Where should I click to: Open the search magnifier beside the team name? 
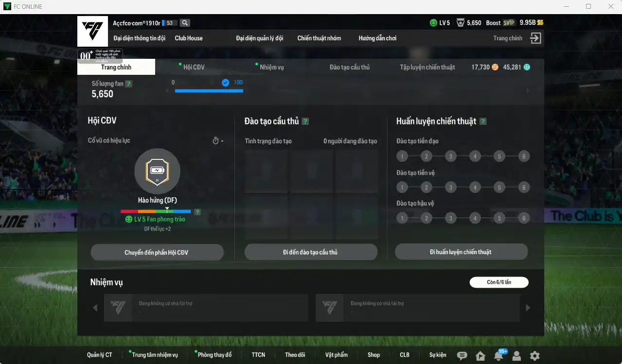click(x=185, y=23)
